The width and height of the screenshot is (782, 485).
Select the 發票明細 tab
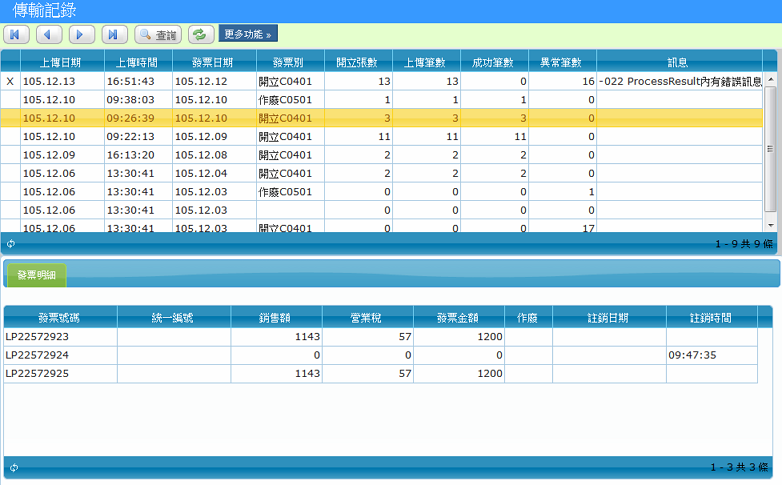click(x=37, y=275)
